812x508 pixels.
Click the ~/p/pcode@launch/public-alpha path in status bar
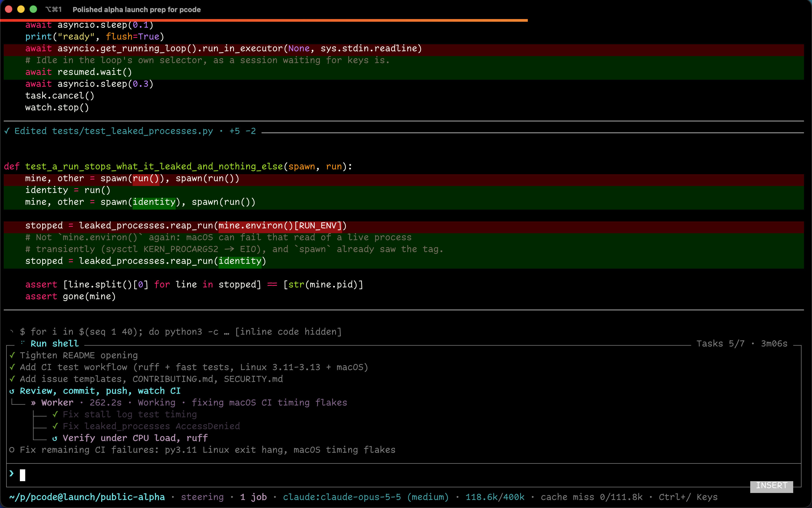[x=87, y=497]
